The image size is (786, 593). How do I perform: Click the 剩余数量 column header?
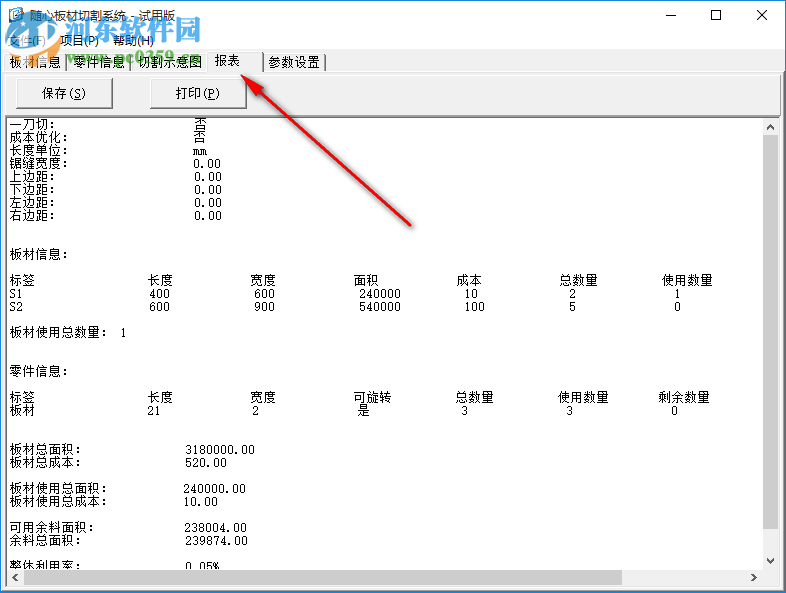pos(684,398)
